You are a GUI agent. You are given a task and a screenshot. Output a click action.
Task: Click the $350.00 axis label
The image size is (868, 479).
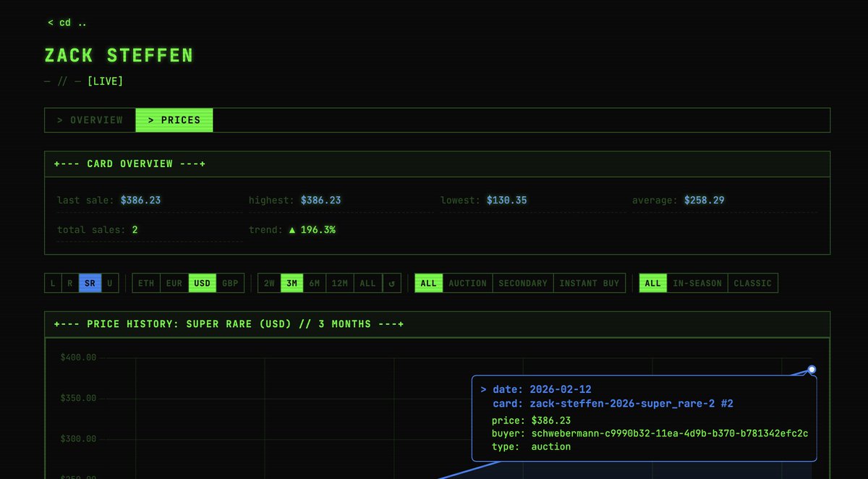(77, 398)
